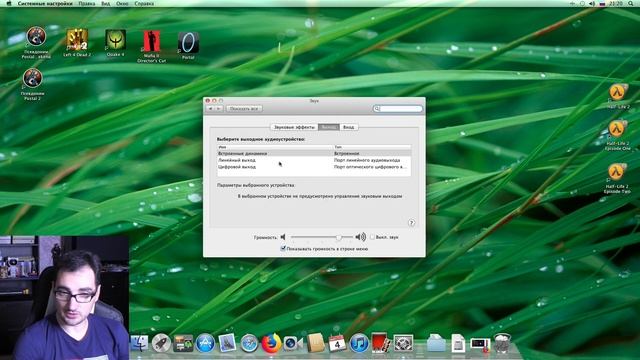
Task: Select Half-Life 2 desktop icon
Action: tap(618, 96)
